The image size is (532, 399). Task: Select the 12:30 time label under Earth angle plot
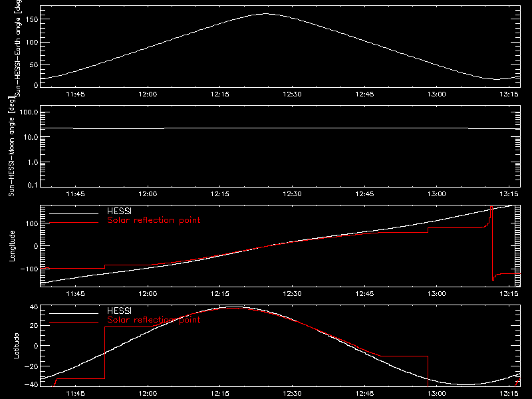point(292,94)
